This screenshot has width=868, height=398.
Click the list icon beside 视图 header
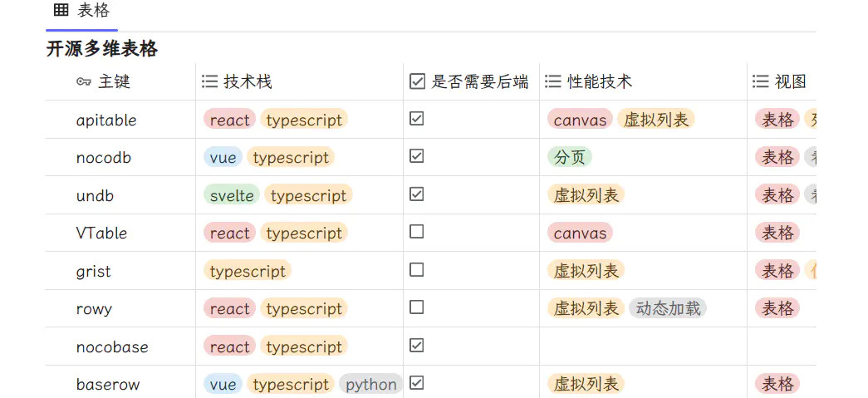[x=760, y=81]
